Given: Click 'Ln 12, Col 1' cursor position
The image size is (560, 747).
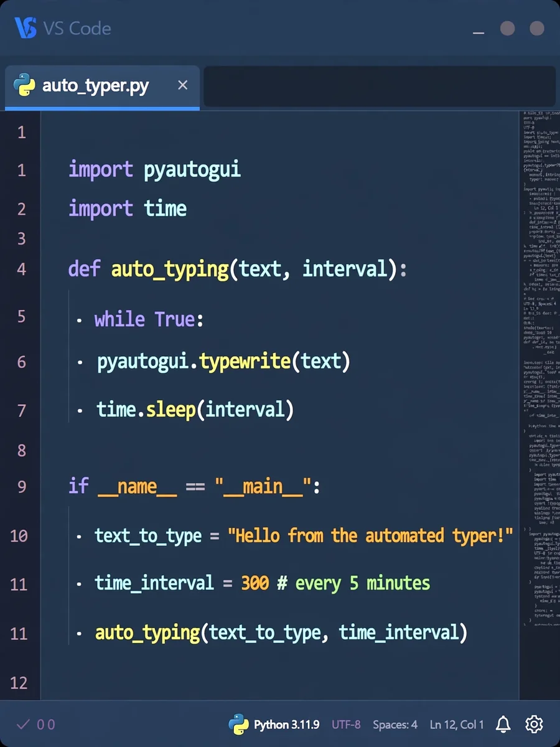Looking at the screenshot, I should (457, 725).
